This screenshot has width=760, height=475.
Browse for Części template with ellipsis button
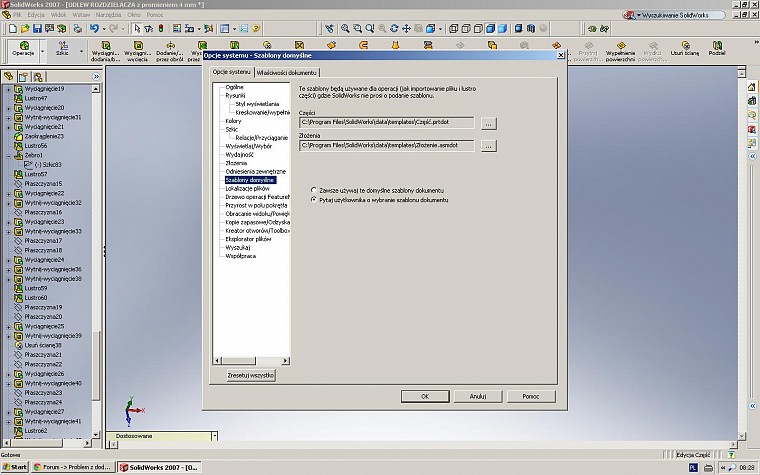[489, 123]
